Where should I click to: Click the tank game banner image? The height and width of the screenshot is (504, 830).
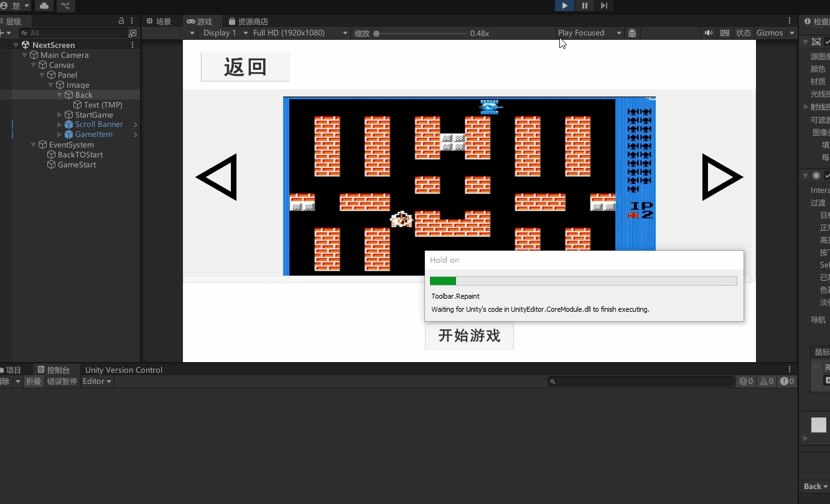point(469,185)
